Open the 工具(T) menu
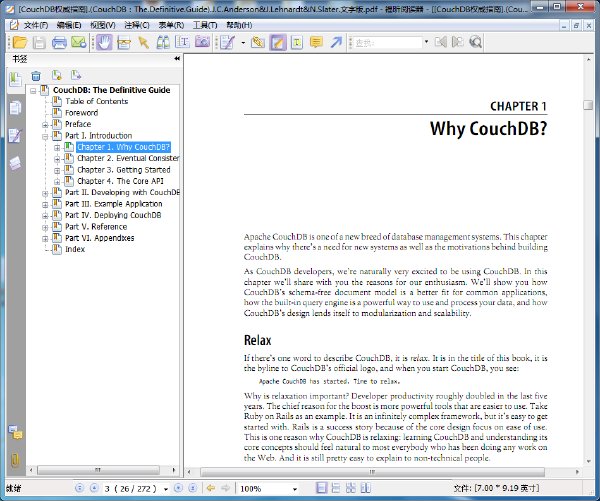The width and height of the screenshot is (600, 501). pyautogui.click(x=205, y=25)
